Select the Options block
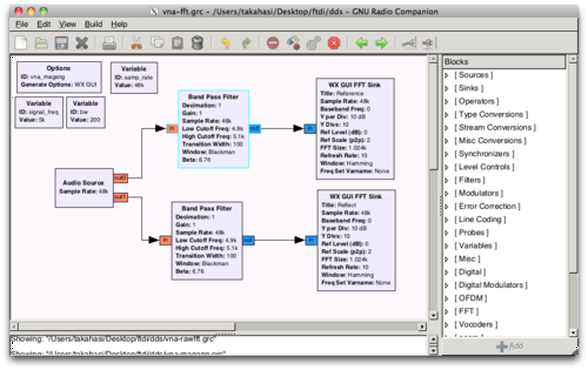588x370 pixels. pos(59,77)
